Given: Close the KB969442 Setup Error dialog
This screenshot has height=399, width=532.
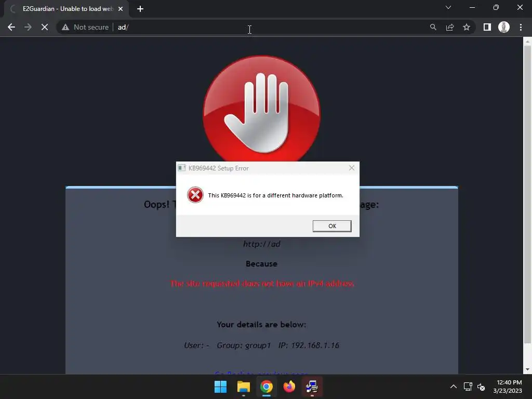Looking at the screenshot, I should 352,168.
